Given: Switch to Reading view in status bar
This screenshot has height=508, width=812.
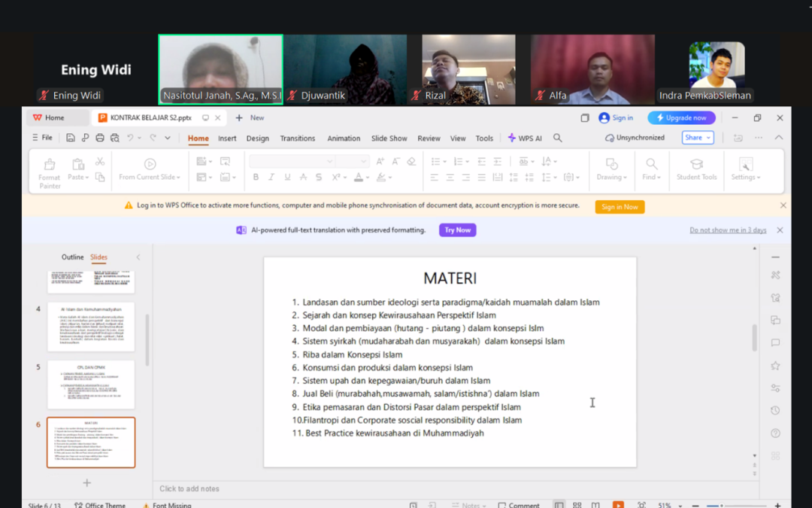Looking at the screenshot, I should coord(595,504).
